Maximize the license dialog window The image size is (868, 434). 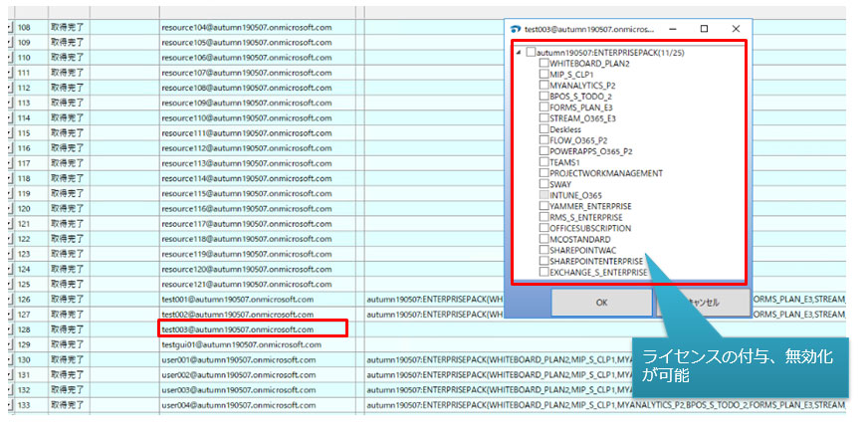pyautogui.click(x=705, y=29)
